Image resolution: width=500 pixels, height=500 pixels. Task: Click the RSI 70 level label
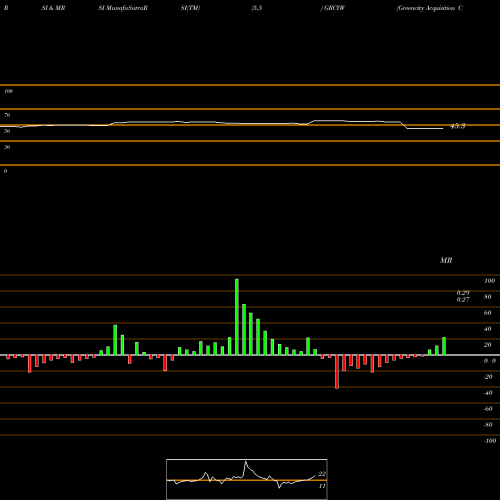[x=7, y=115]
